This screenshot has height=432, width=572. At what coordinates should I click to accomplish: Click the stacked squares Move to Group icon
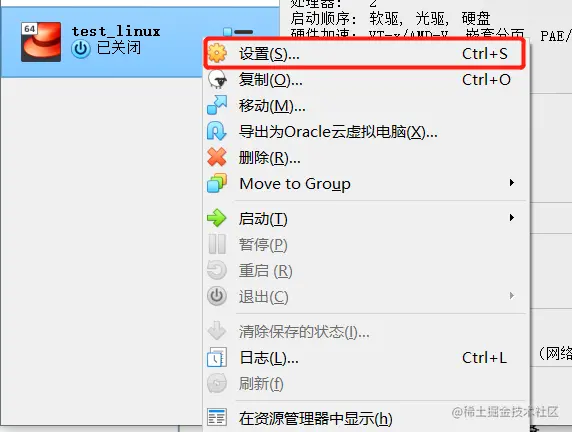tap(217, 183)
